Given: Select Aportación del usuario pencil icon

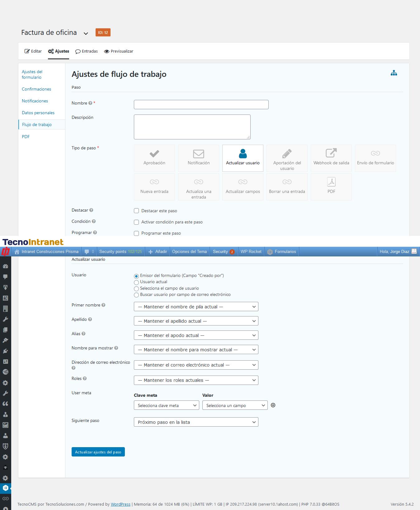Looking at the screenshot, I should (287, 154).
